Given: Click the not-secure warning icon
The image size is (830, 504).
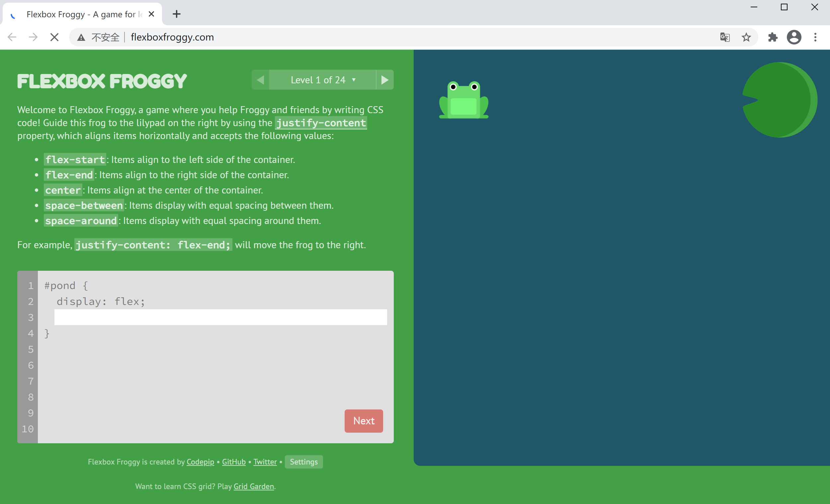Looking at the screenshot, I should coord(81,37).
